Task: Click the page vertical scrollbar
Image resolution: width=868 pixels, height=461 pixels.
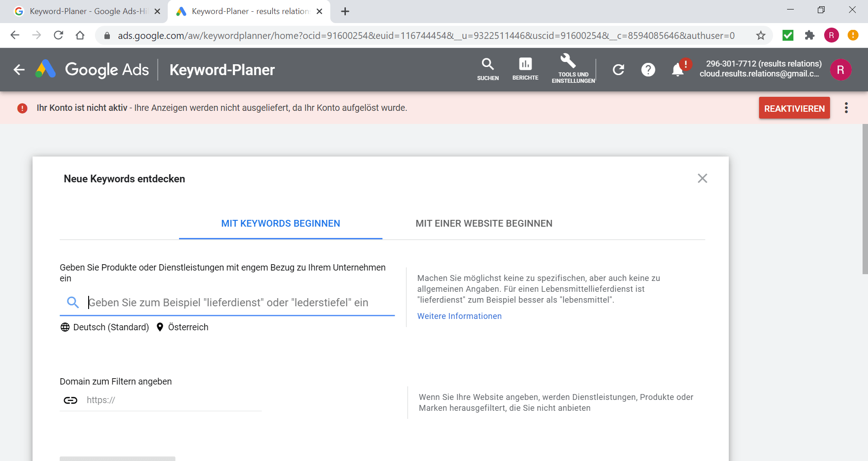Action: click(865, 199)
